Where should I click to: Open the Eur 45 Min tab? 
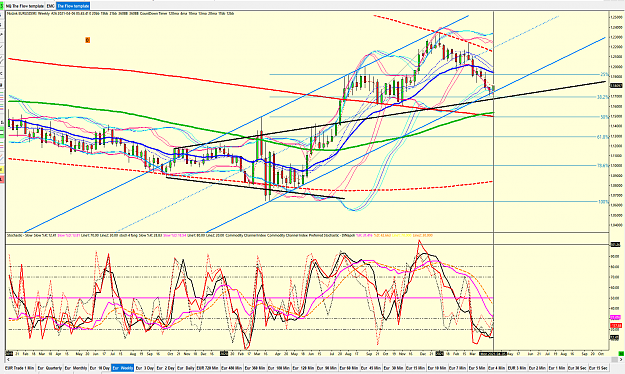[x=371, y=368]
